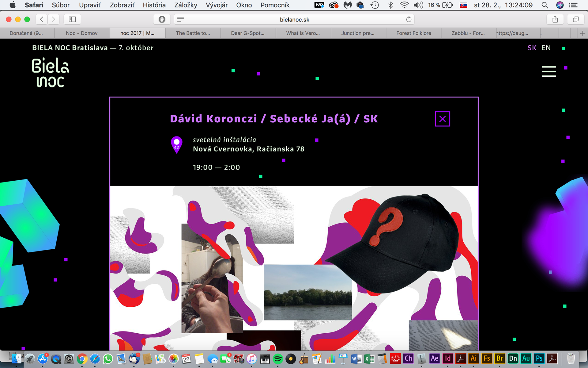This screenshot has width=588, height=368.
Task: Open the hamburger menu on the website
Action: point(548,71)
